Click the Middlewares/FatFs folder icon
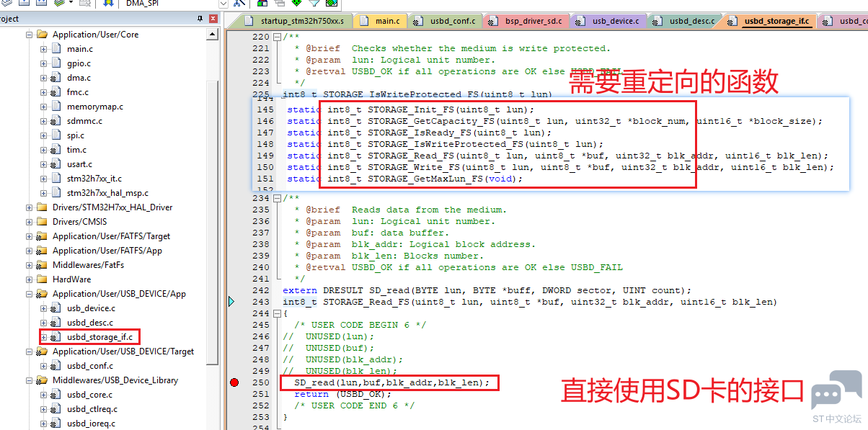 42,265
